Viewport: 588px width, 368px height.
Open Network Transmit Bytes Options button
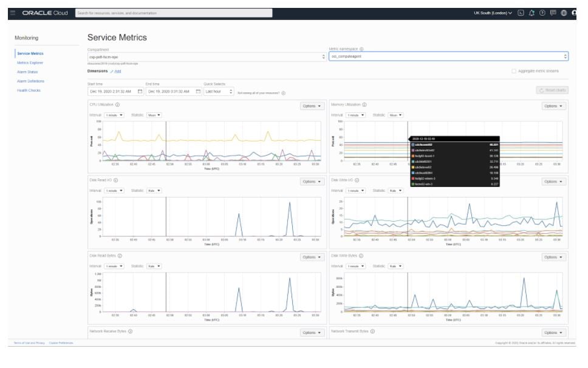(553, 333)
